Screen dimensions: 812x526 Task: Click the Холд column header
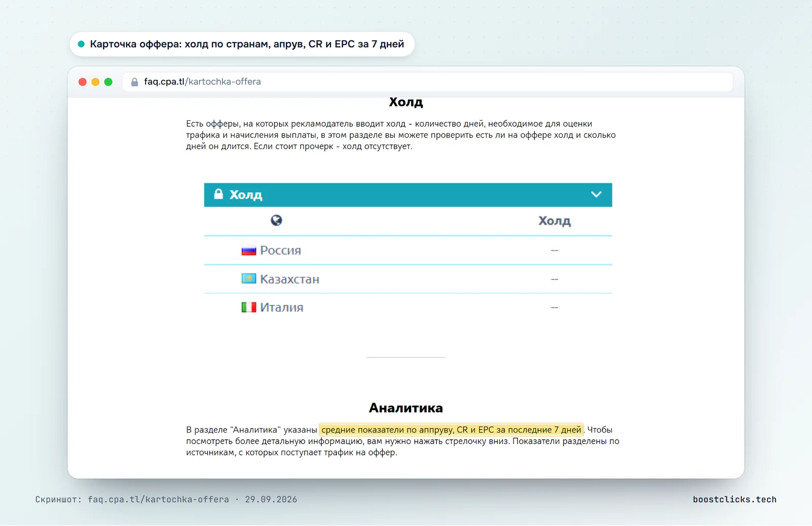point(554,221)
